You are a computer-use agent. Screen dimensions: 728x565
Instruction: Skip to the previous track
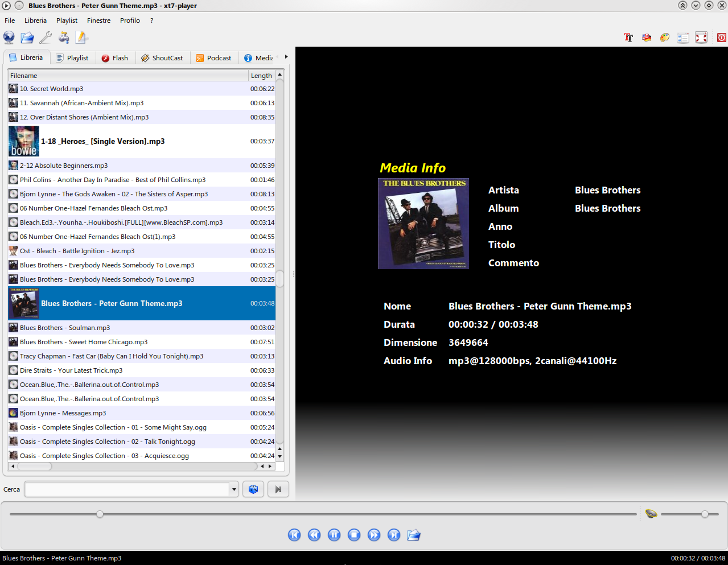pyautogui.click(x=294, y=535)
